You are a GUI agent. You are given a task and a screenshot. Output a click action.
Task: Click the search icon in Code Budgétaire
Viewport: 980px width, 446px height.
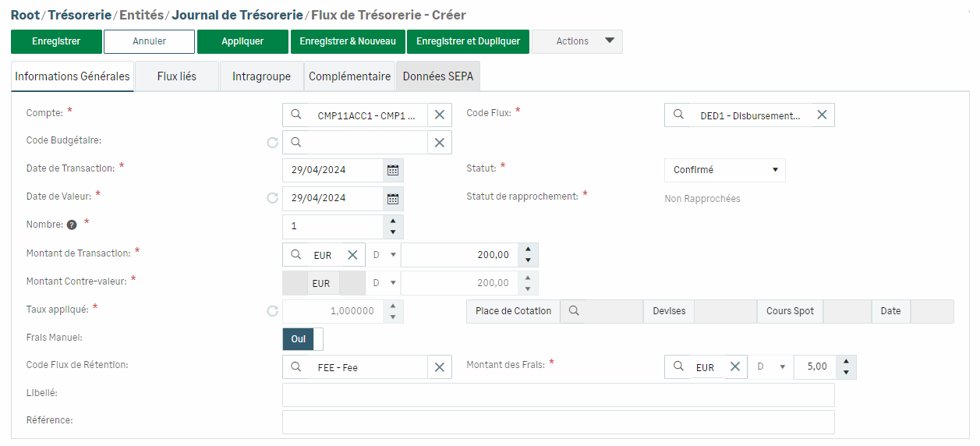(296, 142)
